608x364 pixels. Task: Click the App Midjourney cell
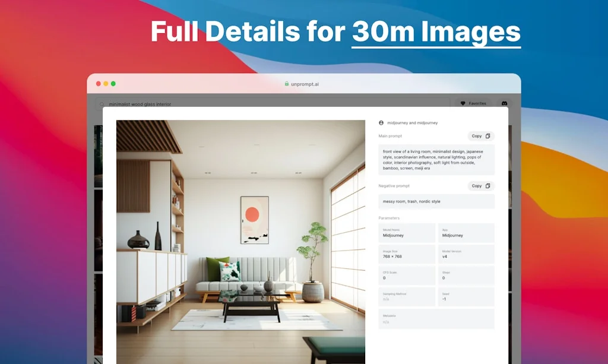pos(466,233)
